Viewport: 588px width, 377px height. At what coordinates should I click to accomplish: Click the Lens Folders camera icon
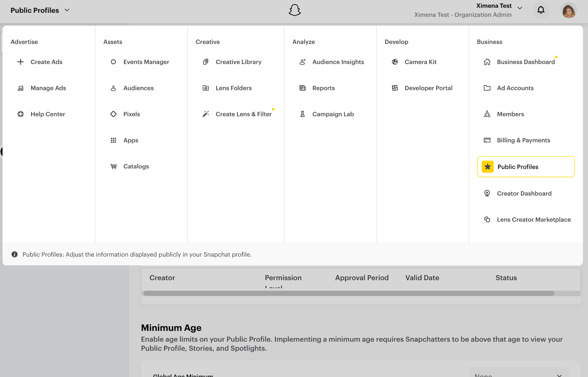pyautogui.click(x=206, y=88)
